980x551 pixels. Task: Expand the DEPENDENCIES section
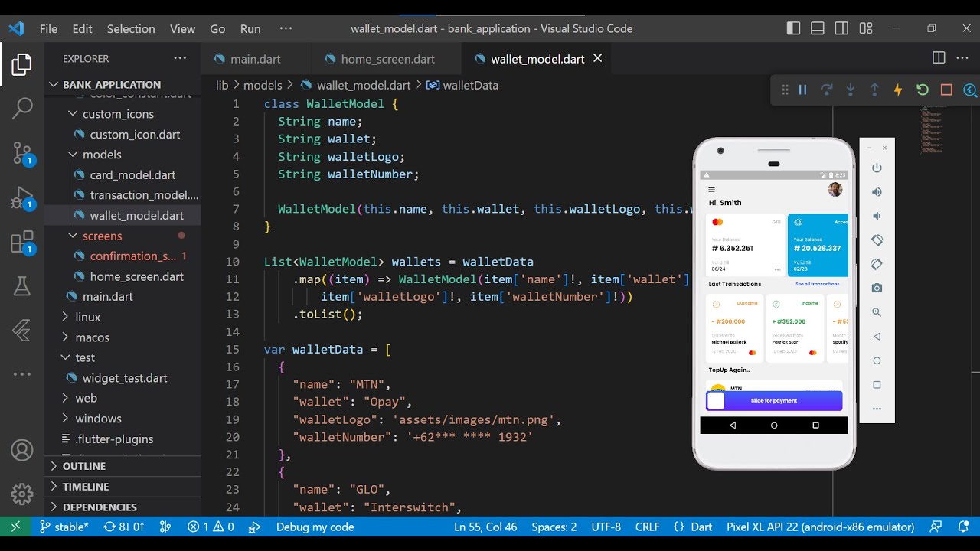point(122,507)
